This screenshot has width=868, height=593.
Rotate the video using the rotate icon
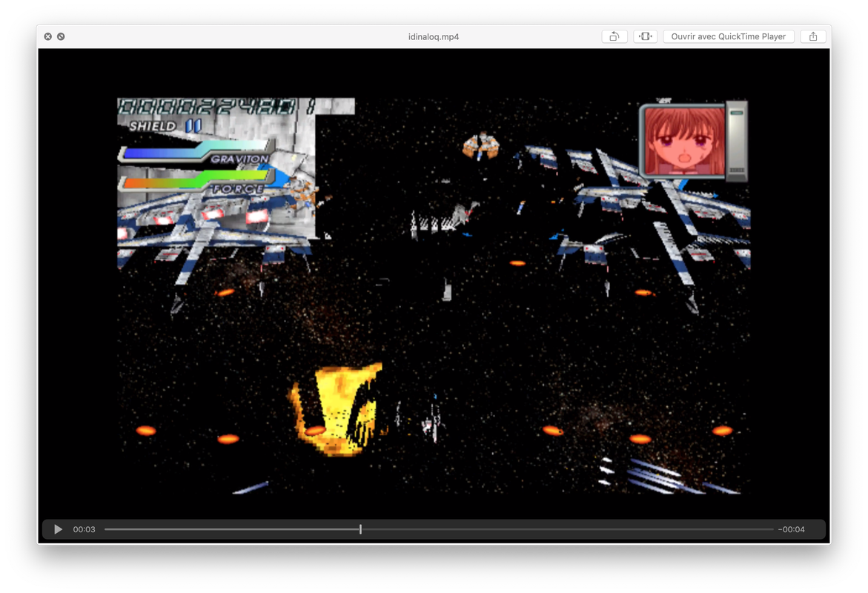coord(614,36)
